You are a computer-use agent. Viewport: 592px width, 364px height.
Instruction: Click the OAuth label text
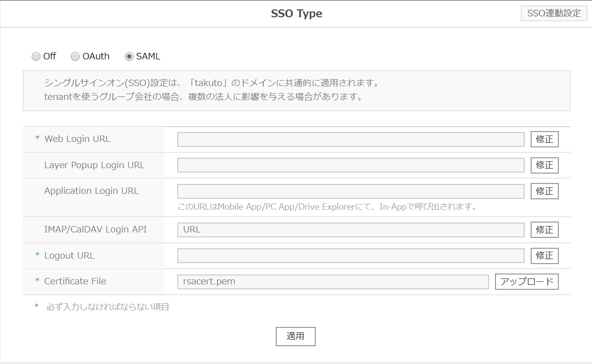96,56
